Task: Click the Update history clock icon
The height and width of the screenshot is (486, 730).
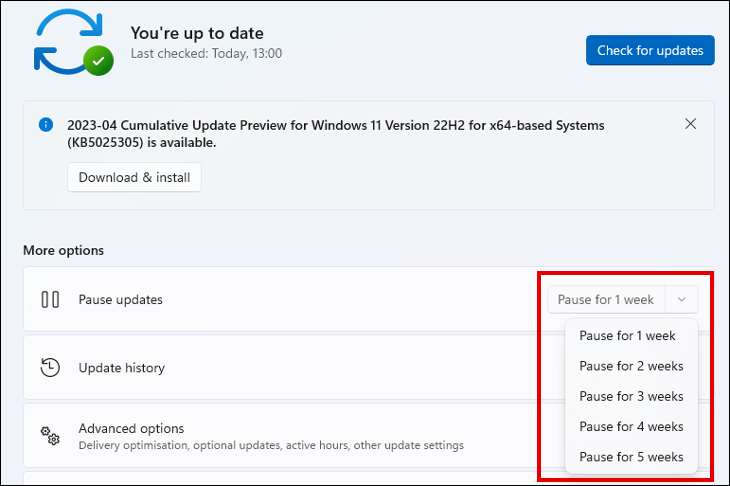Action: 50,367
